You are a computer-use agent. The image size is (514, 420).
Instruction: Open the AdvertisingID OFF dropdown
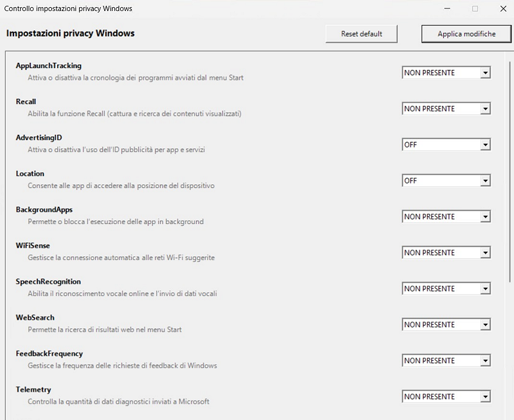coord(446,145)
